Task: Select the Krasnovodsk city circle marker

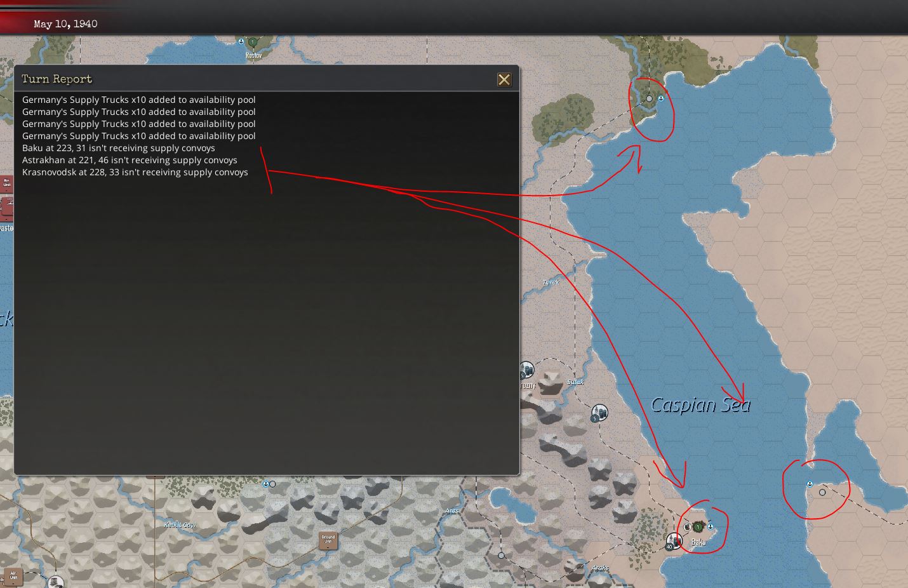Action: (x=822, y=492)
